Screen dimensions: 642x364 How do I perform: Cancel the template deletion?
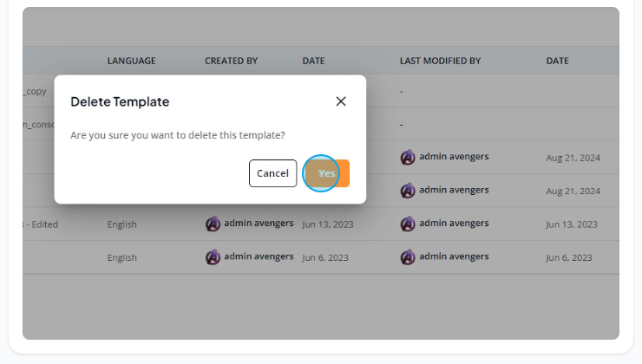tap(272, 173)
